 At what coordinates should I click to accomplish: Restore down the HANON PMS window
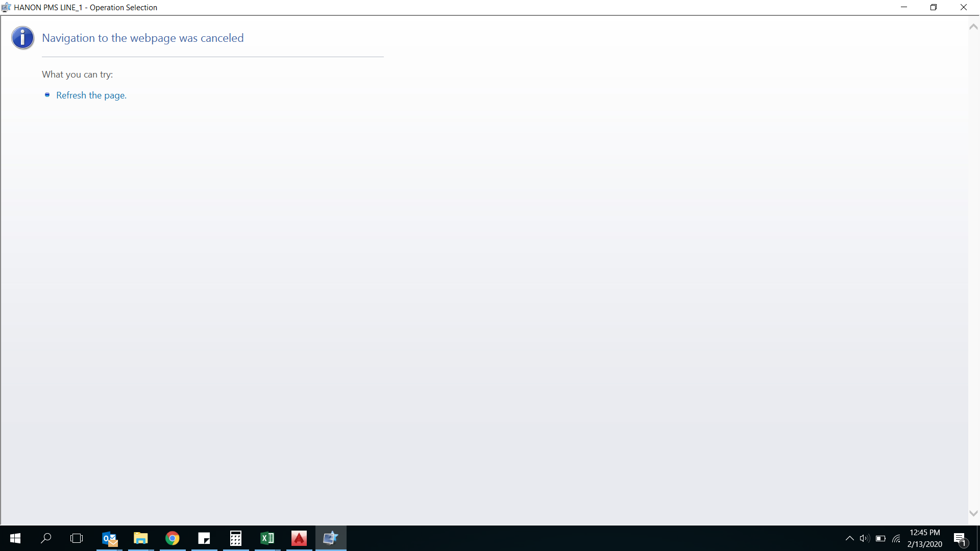pyautogui.click(x=934, y=7)
